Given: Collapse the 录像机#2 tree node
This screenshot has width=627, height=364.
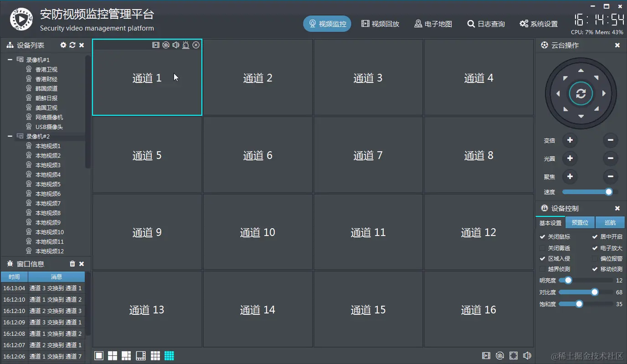Looking at the screenshot, I should tap(10, 136).
